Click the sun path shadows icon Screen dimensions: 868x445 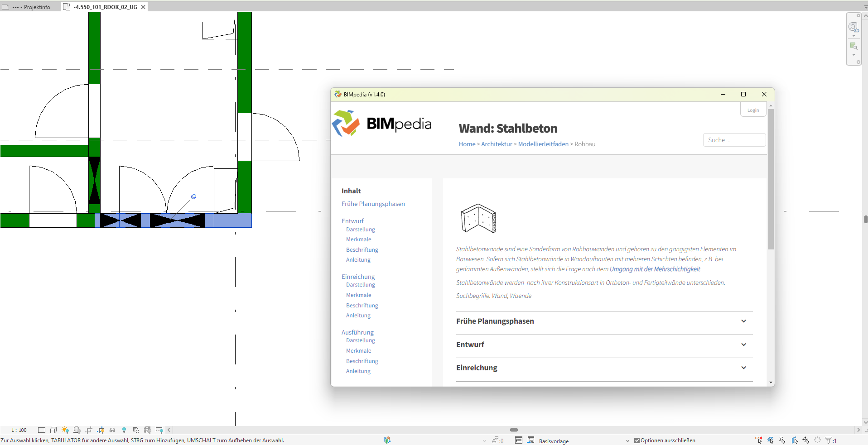[x=65, y=430]
